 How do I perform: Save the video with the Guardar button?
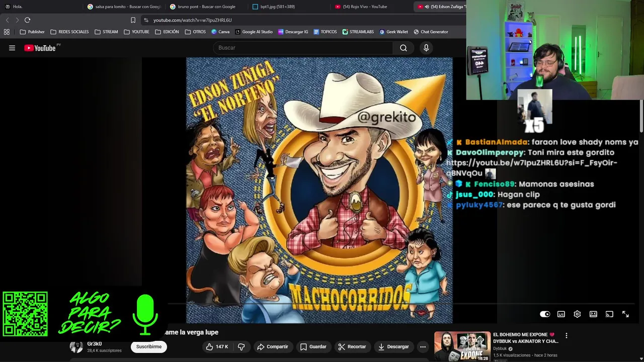tap(313, 347)
